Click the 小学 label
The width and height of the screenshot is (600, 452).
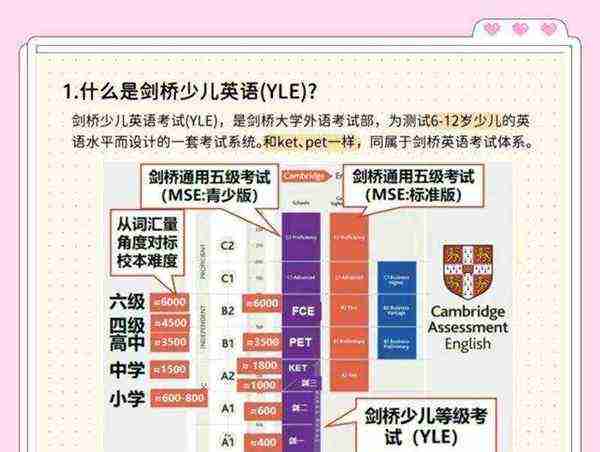coord(127,398)
